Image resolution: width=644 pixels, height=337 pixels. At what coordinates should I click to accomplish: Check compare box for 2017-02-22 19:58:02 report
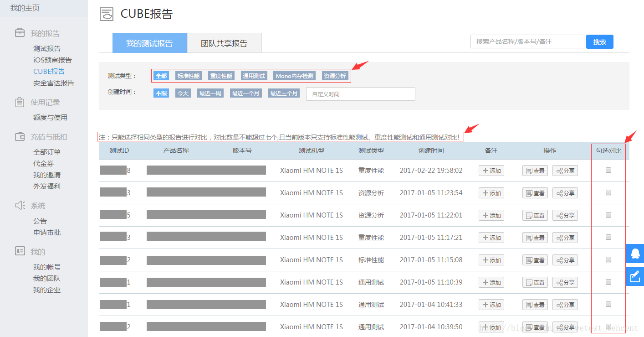(608, 171)
